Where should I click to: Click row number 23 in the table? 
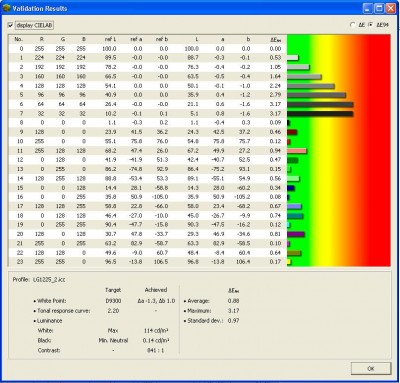pos(148,262)
